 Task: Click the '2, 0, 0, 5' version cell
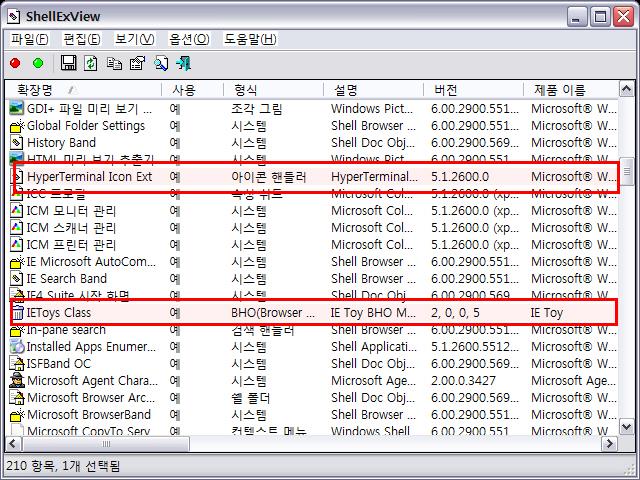pyautogui.click(x=455, y=313)
